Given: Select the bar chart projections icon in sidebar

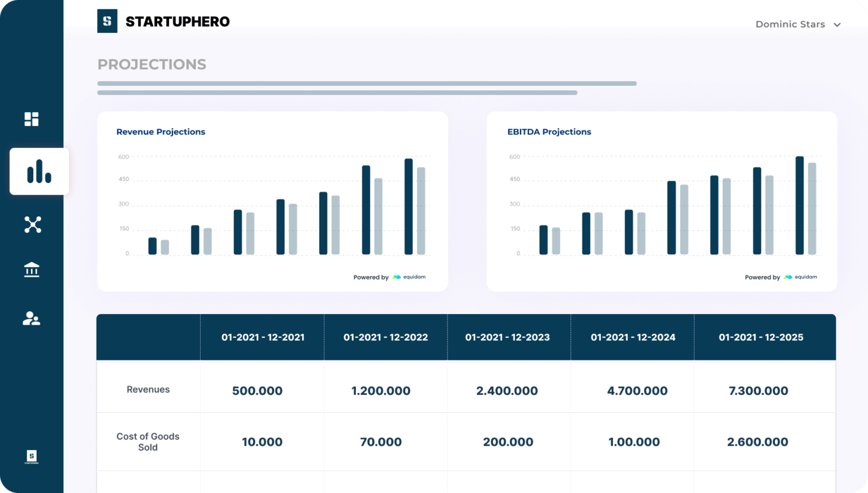Looking at the screenshot, I should (38, 171).
